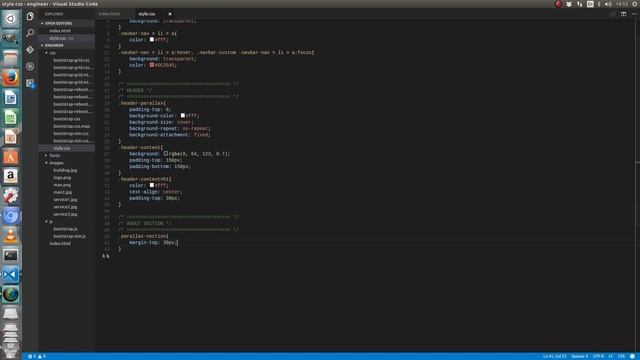Click Visual Studio Code dock icon

11,275
